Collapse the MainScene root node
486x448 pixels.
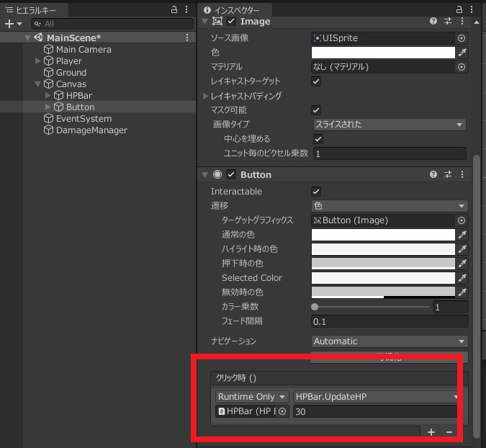point(27,38)
